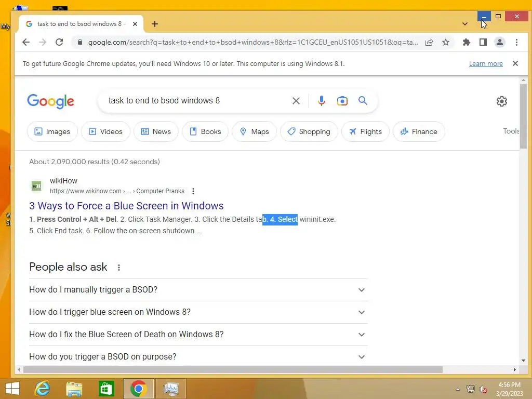Viewport: 532px width, 399px height.
Task: Open Chrome three-dot menu
Action: click(x=516, y=42)
